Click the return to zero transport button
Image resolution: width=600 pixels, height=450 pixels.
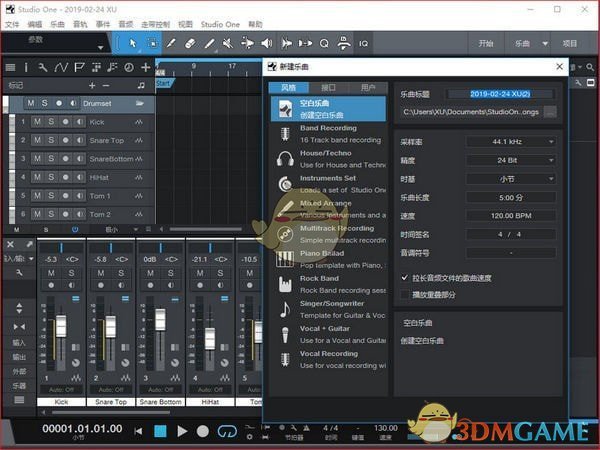coord(138,432)
